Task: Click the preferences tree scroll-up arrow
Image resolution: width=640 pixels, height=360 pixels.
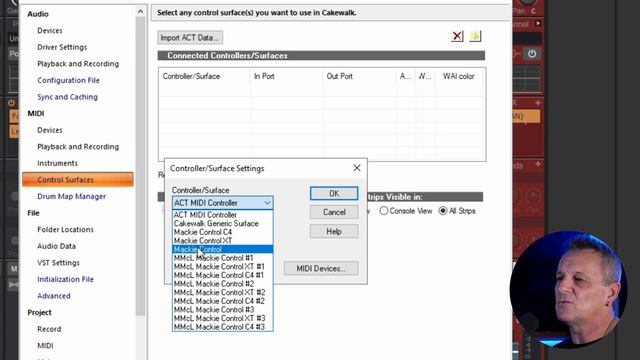Action: (x=140, y=12)
